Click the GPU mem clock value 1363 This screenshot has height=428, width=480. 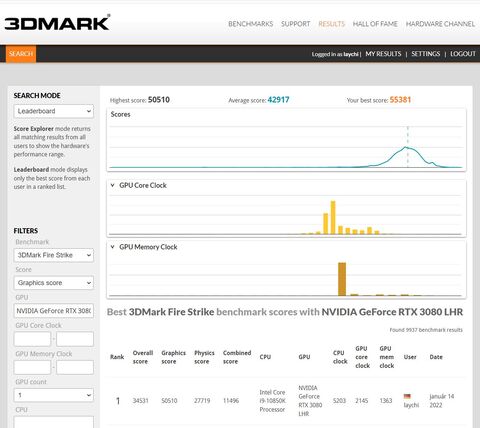pyautogui.click(x=386, y=401)
